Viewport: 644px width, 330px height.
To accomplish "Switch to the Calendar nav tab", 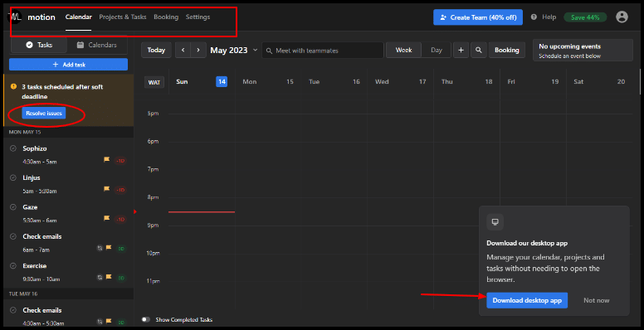I will [x=79, y=17].
